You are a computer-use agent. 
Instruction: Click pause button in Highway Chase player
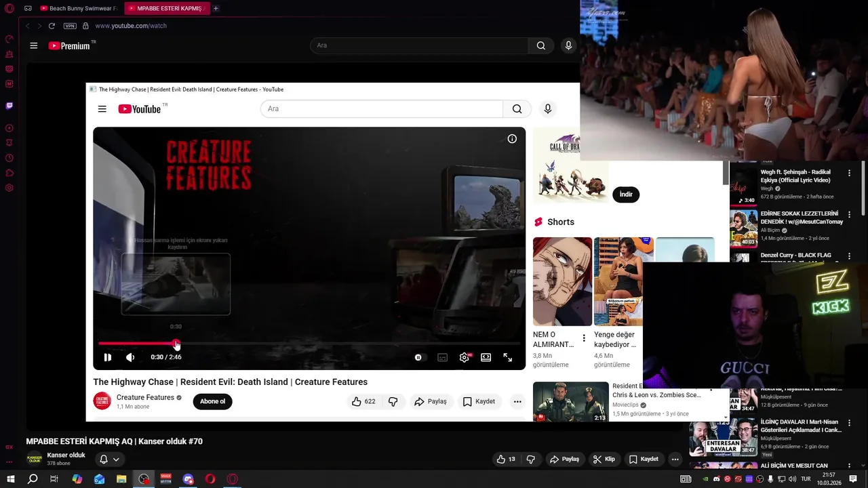[x=107, y=357]
